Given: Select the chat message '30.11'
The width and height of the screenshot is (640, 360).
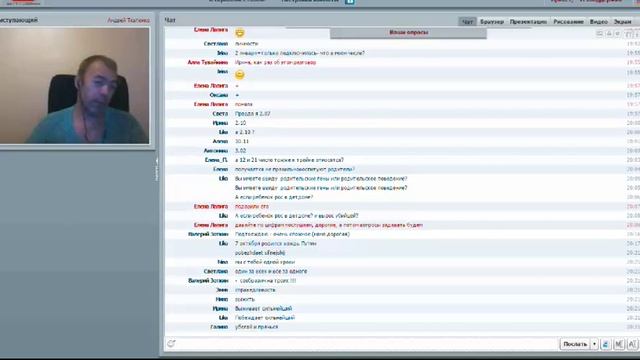Looking at the screenshot, I should [242, 141].
